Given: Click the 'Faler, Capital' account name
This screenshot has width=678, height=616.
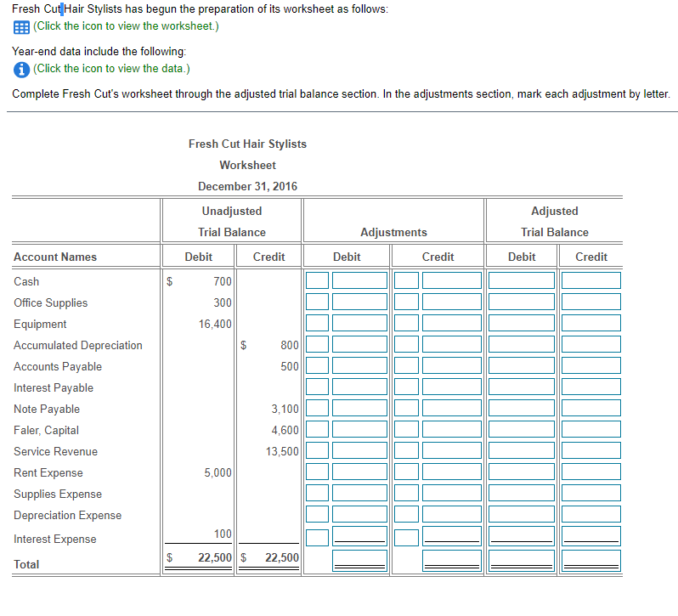Looking at the screenshot, I should [x=46, y=430].
